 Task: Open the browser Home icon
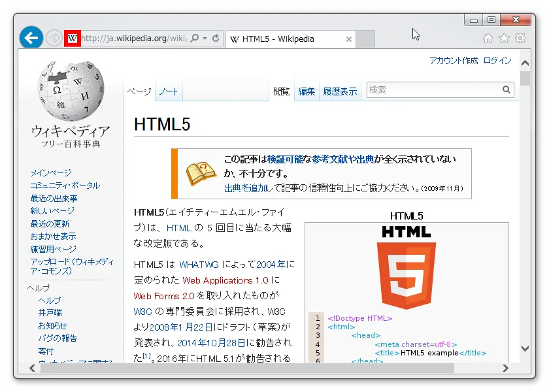tap(488, 38)
